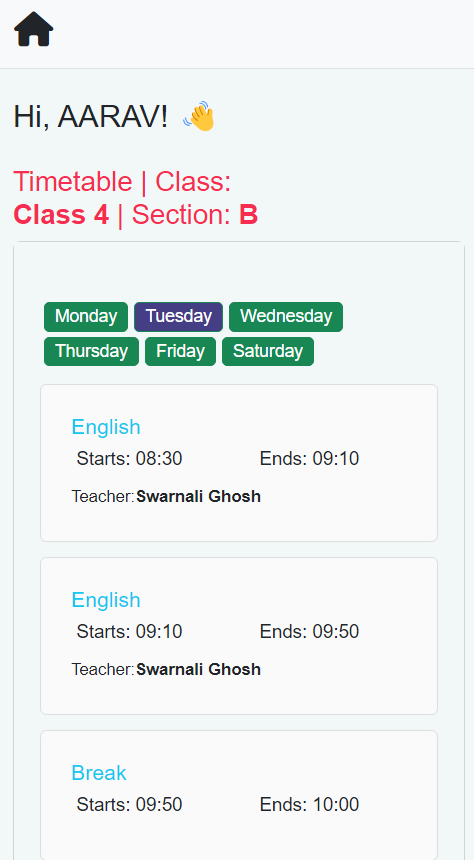Click the Break subject title
Screen dimensions: 474x860
click(x=99, y=772)
